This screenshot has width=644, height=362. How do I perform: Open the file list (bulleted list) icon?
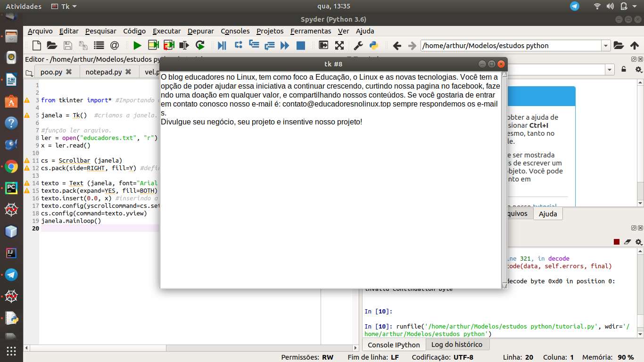pyautogui.click(x=99, y=46)
